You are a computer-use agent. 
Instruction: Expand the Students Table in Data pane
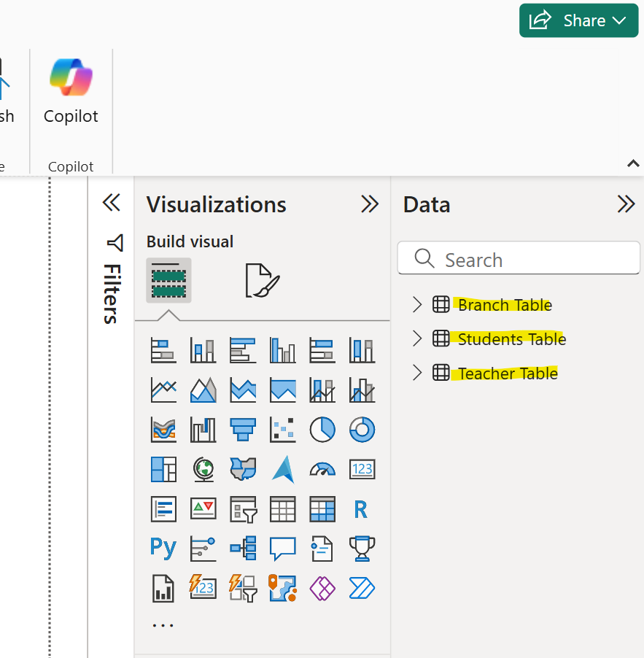(416, 338)
